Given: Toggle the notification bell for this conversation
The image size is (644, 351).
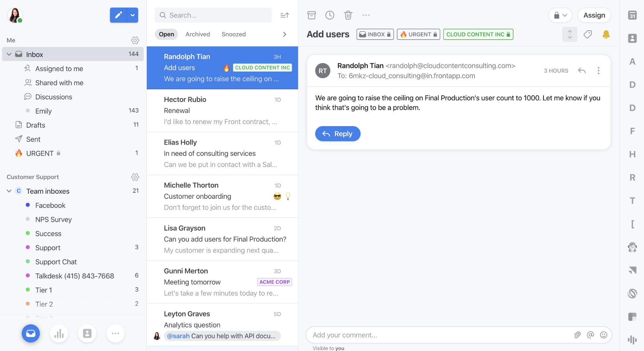Looking at the screenshot, I should [606, 34].
